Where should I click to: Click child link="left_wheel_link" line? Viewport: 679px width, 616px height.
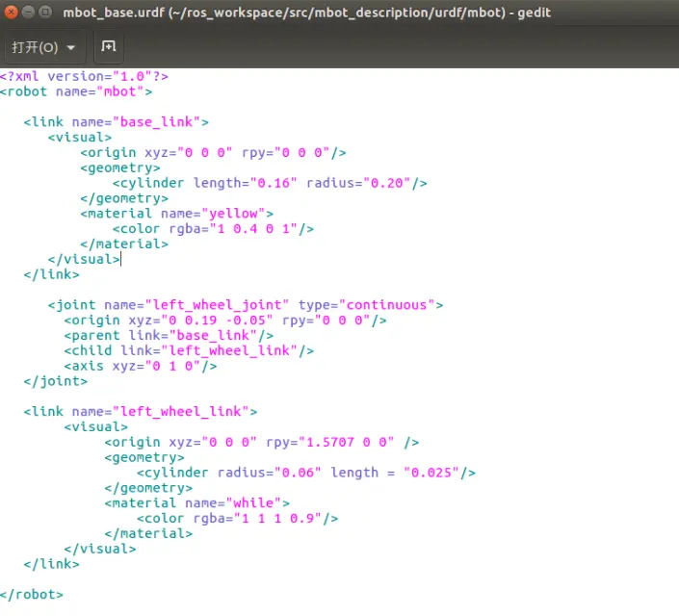(x=189, y=350)
